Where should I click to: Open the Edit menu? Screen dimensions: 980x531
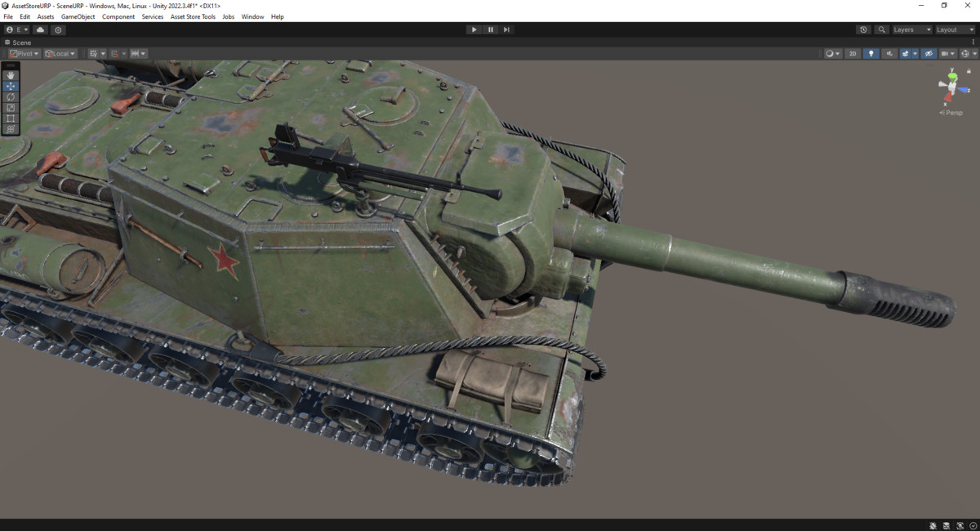tap(25, 16)
